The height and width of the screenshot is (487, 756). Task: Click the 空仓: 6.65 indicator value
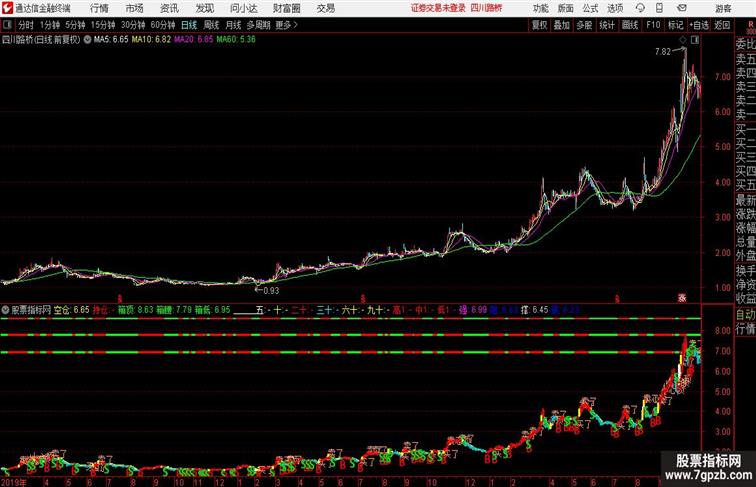[71, 310]
